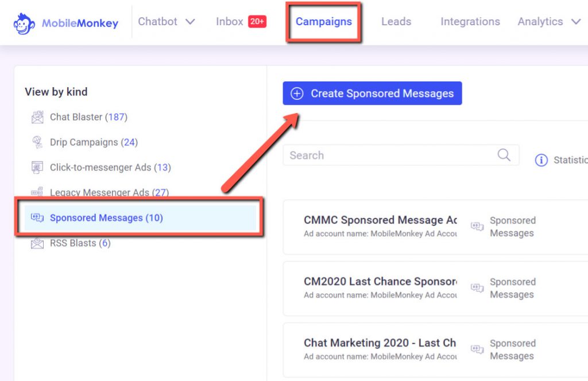Click the Statistics info circle icon

541,160
